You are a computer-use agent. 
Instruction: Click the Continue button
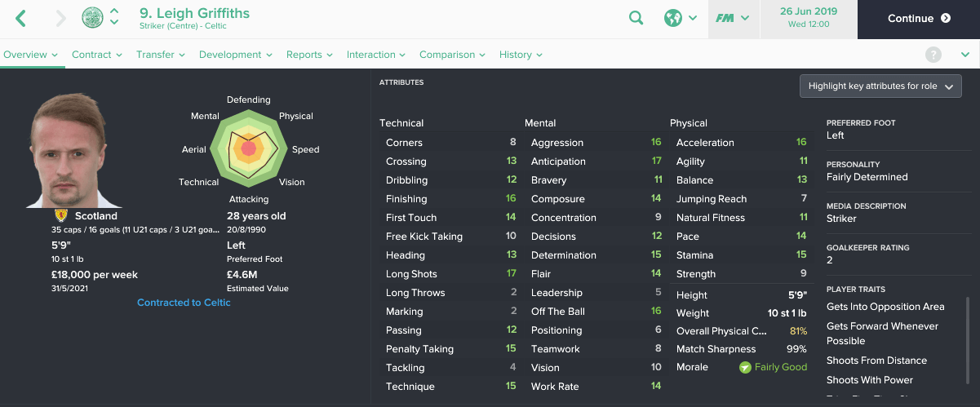point(919,19)
